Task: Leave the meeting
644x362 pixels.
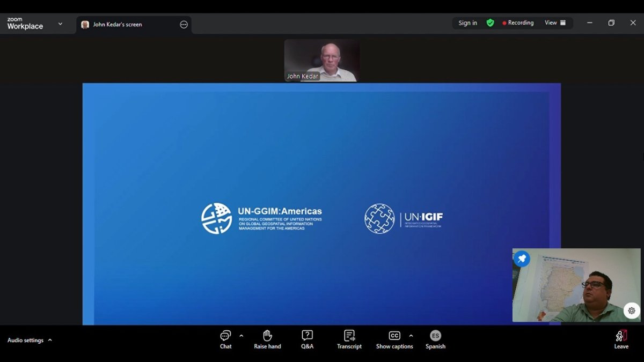Action: 621,339
